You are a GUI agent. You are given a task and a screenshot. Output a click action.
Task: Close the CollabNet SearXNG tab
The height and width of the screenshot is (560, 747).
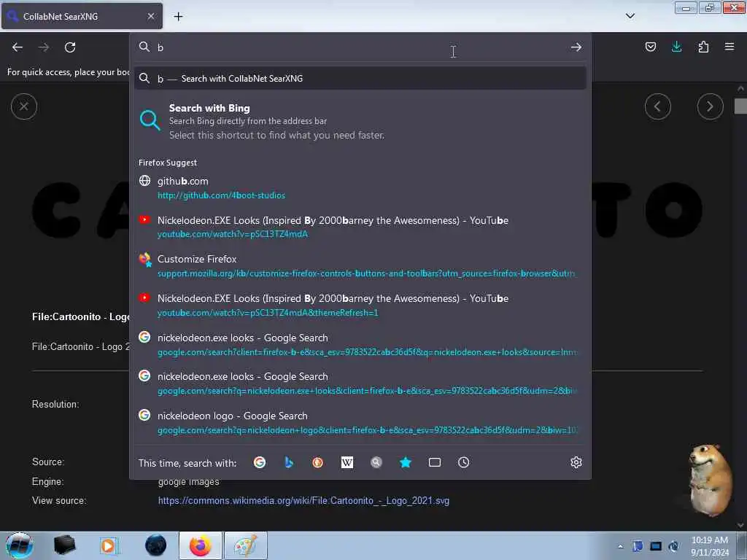pyautogui.click(x=150, y=16)
